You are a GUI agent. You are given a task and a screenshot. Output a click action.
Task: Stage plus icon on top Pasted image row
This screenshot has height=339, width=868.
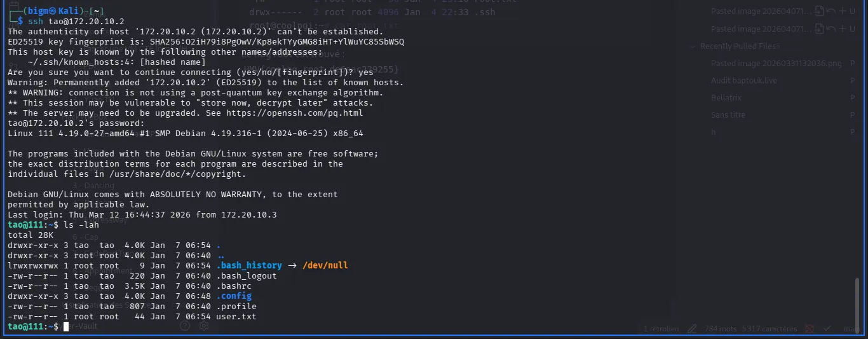[842, 11]
